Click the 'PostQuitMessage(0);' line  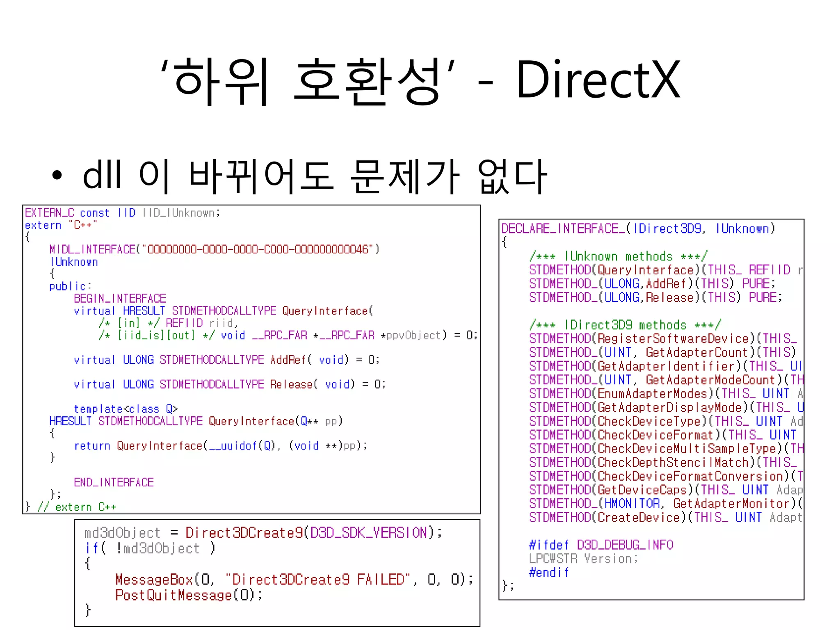coord(189,595)
